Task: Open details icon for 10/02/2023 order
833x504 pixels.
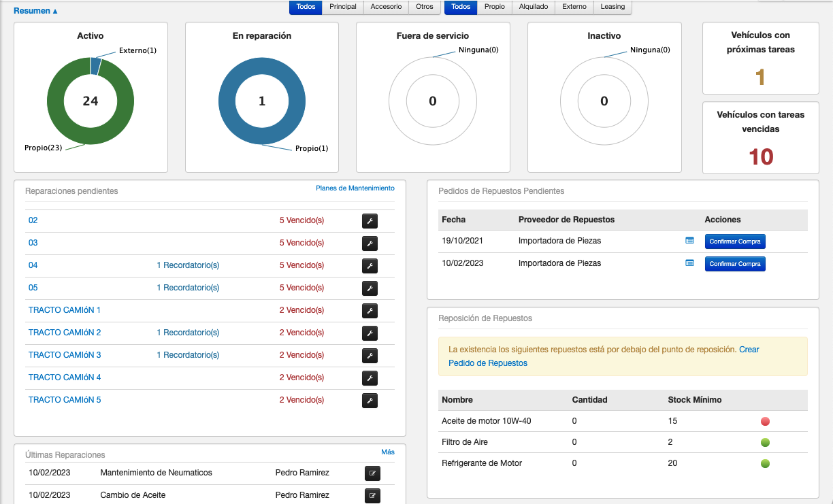Action: 689,263
